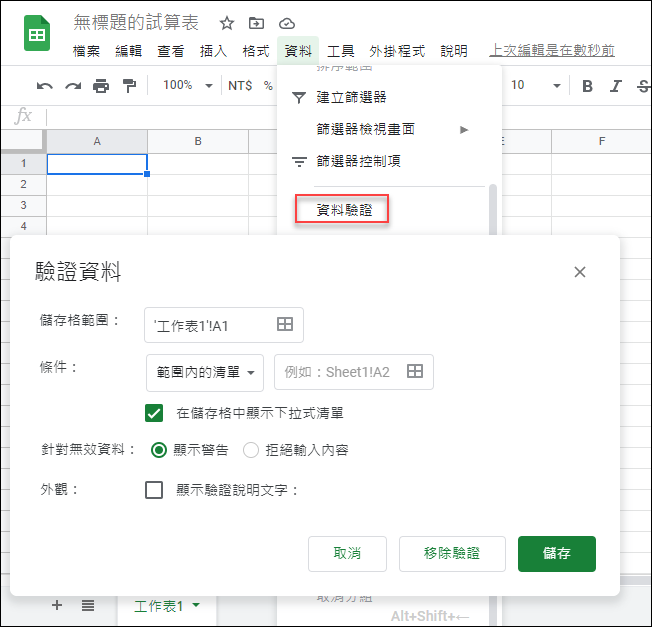The image size is (652, 627).
Task: Open the 外掛程式 menu
Action: coord(397,51)
